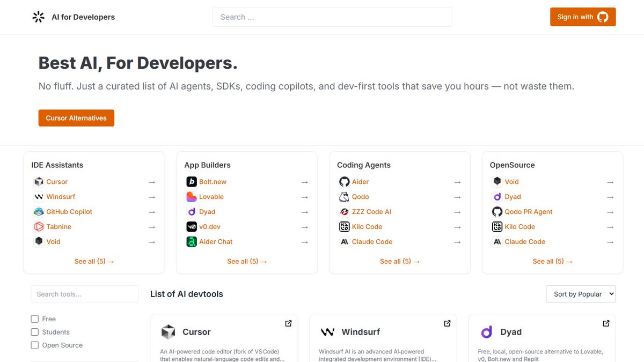Click the GitHub Copilot icon
This screenshot has width=644, height=362.
pos(39,212)
